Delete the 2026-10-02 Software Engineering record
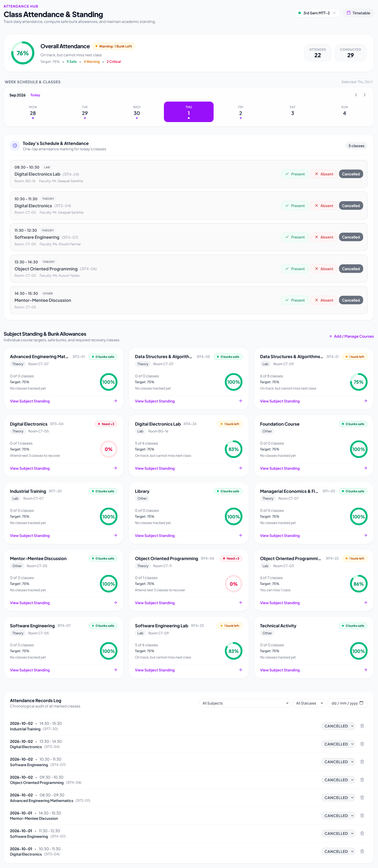 point(362,762)
